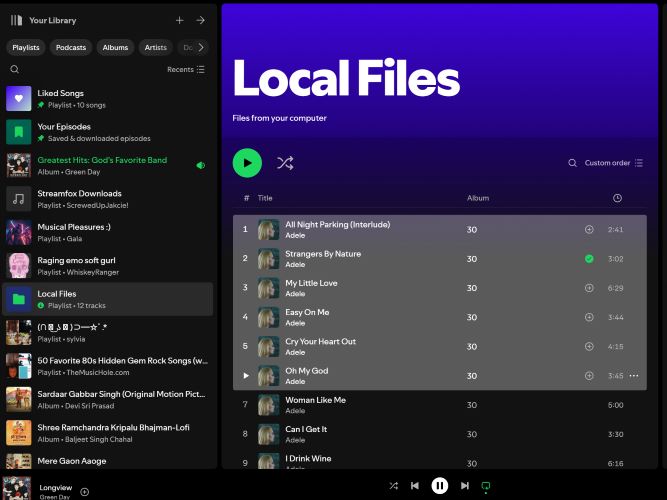Toggle shuffle in bottom player bar
This screenshot has width=667, height=500.
point(393,486)
